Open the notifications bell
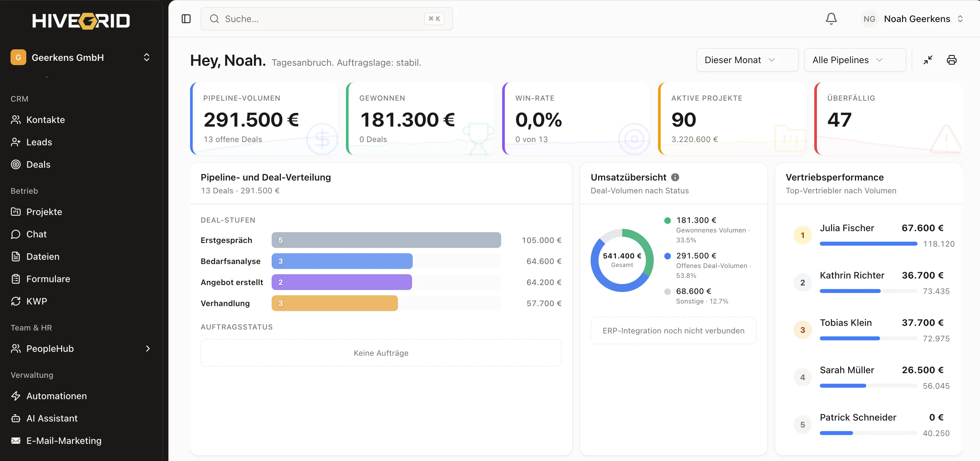The height and width of the screenshot is (461, 980). [x=831, y=19]
